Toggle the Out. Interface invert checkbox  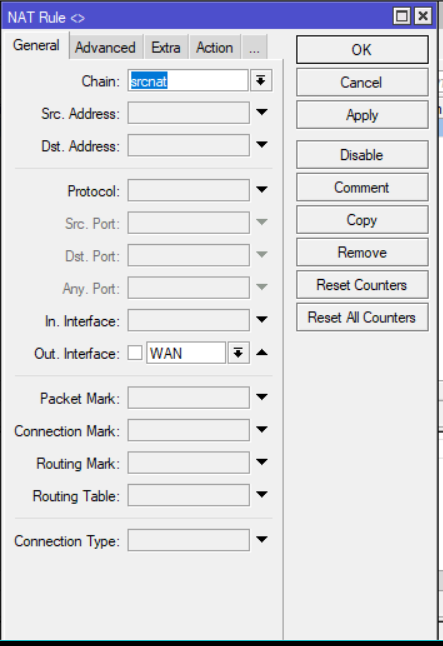click(x=135, y=353)
